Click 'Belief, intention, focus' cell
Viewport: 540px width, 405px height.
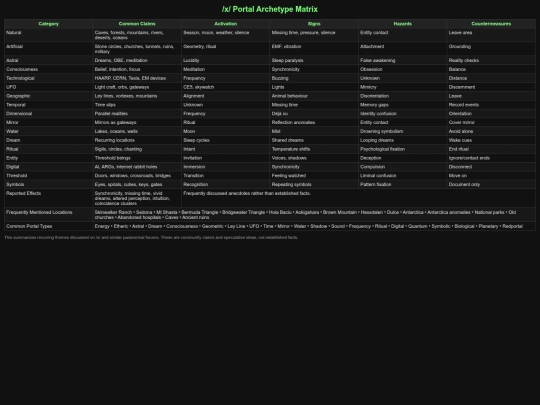pos(137,69)
